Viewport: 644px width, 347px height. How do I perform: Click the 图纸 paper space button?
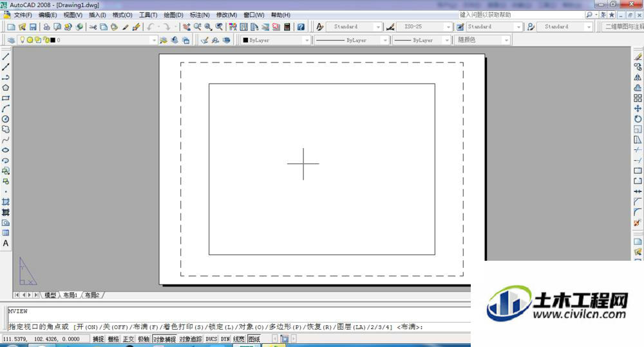(254, 339)
